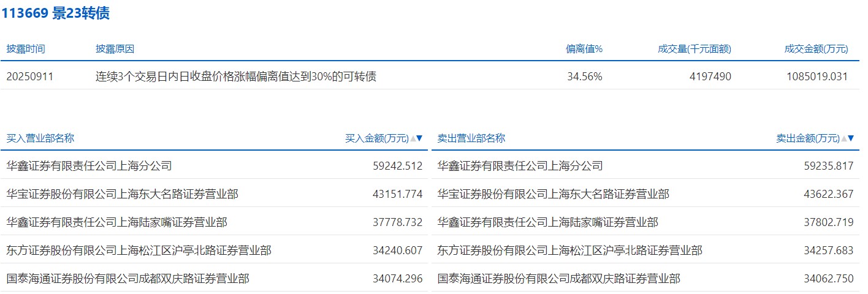Click seller 华鑫证券有限责任公司上海分公司
868x294 pixels.
coord(520,165)
